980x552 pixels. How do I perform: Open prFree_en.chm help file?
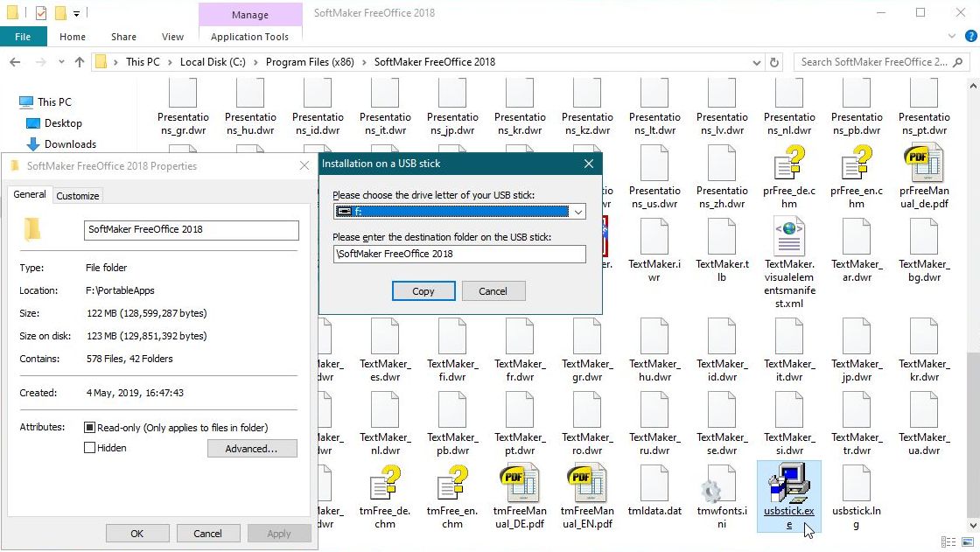tap(857, 178)
